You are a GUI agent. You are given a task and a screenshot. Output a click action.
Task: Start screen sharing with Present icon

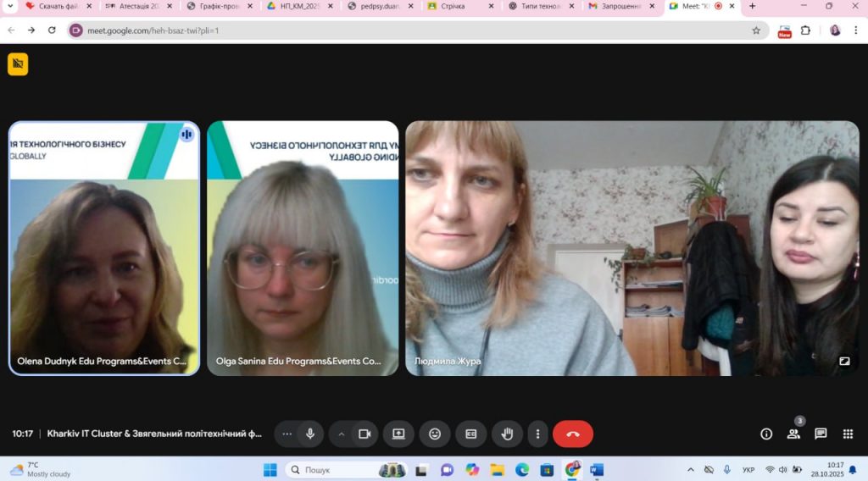pos(398,434)
